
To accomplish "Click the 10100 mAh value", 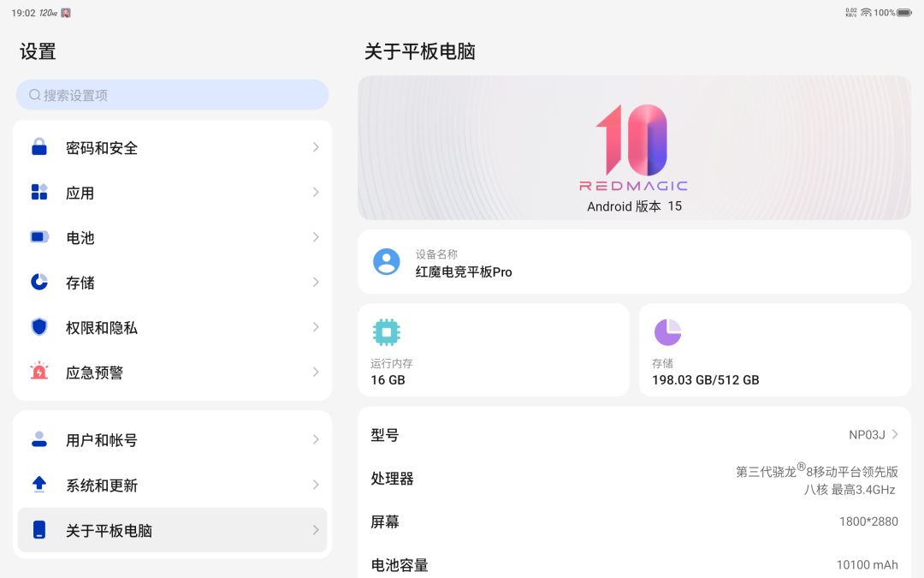I will [x=868, y=565].
